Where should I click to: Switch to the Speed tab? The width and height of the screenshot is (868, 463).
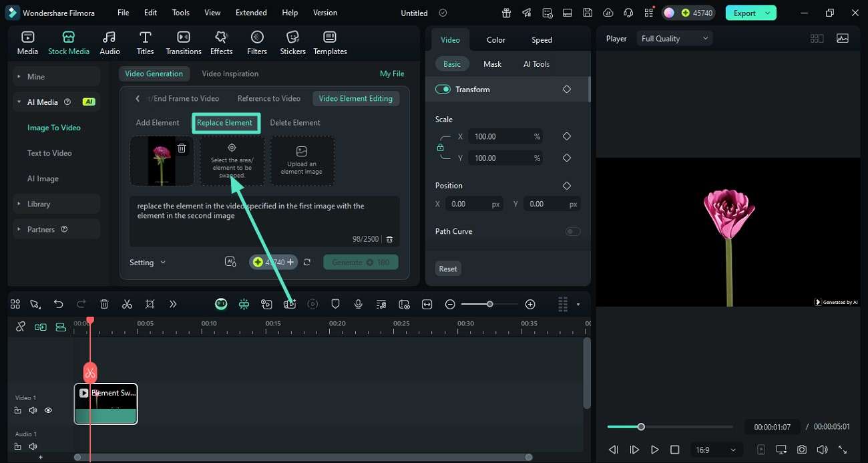[x=541, y=40]
